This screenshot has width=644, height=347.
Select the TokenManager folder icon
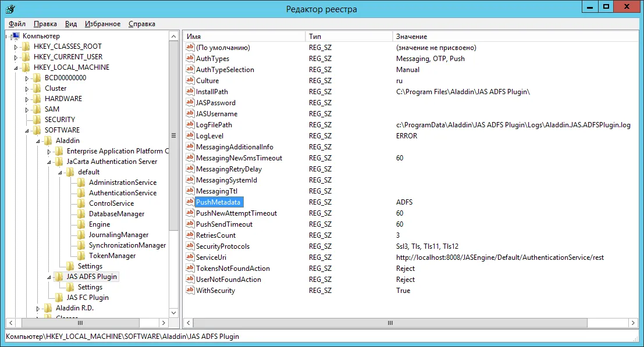[81, 256]
